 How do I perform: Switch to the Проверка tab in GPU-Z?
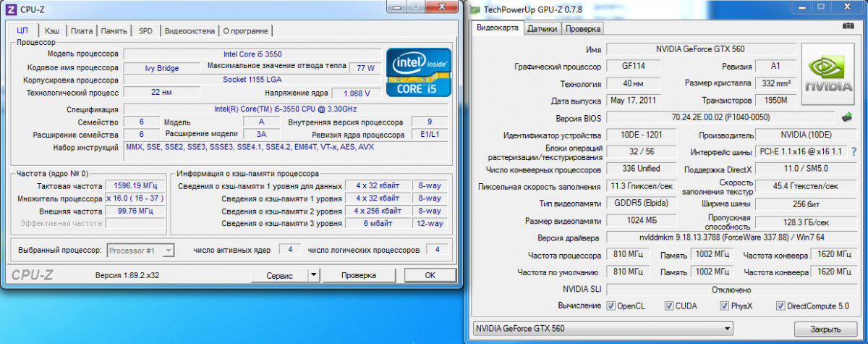pyautogui.click(x=582, y=29)
